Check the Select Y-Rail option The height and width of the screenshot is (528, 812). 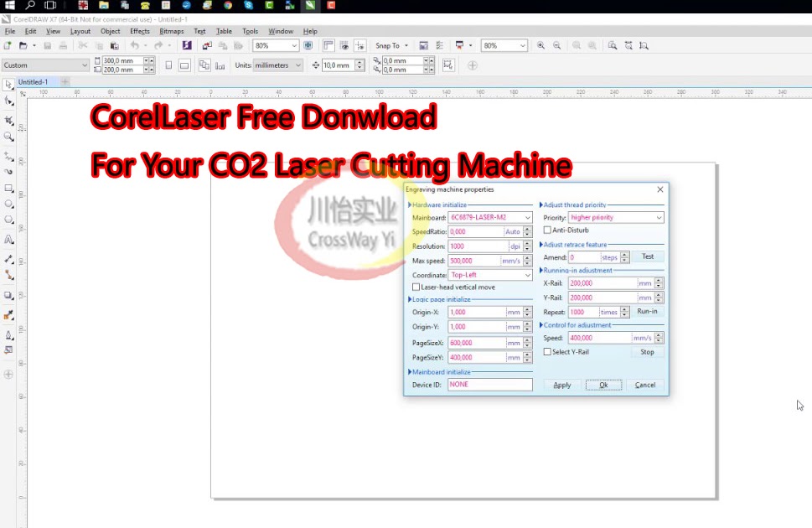click(547, 352)
